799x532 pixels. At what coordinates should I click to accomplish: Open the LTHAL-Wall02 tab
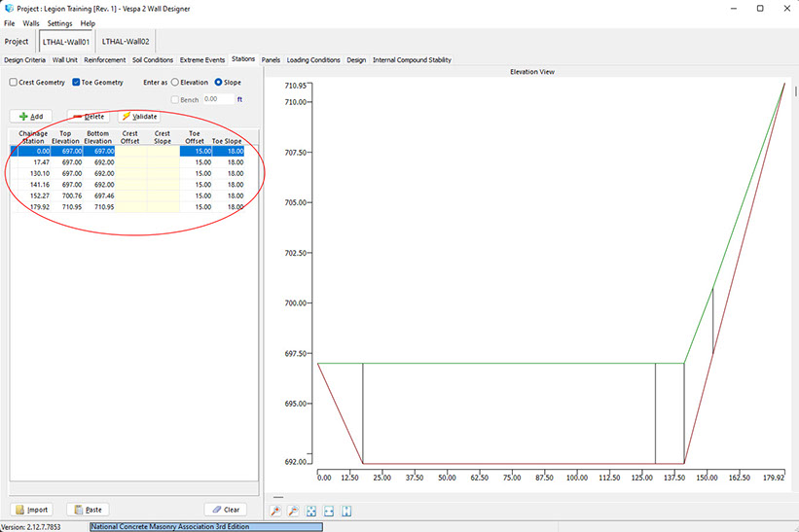(x=126, y=42)
